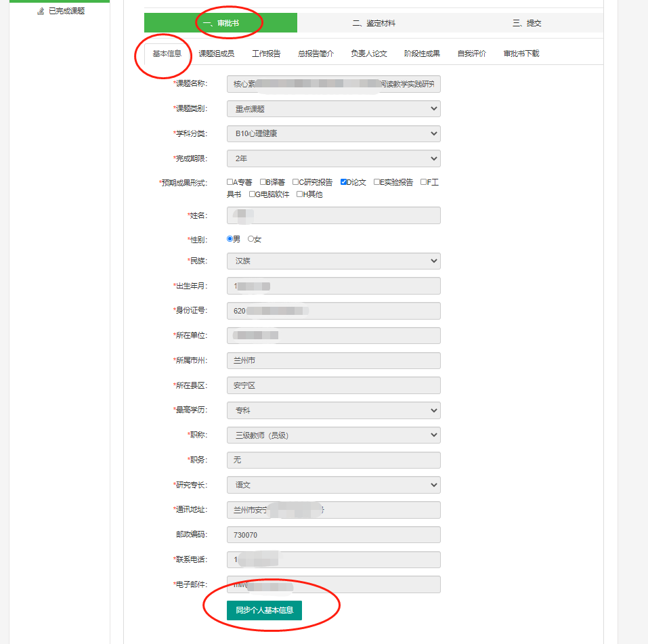Go to the 审批书下载 tab
This screenshot has height=644, width=648.
tap(521, 53)
